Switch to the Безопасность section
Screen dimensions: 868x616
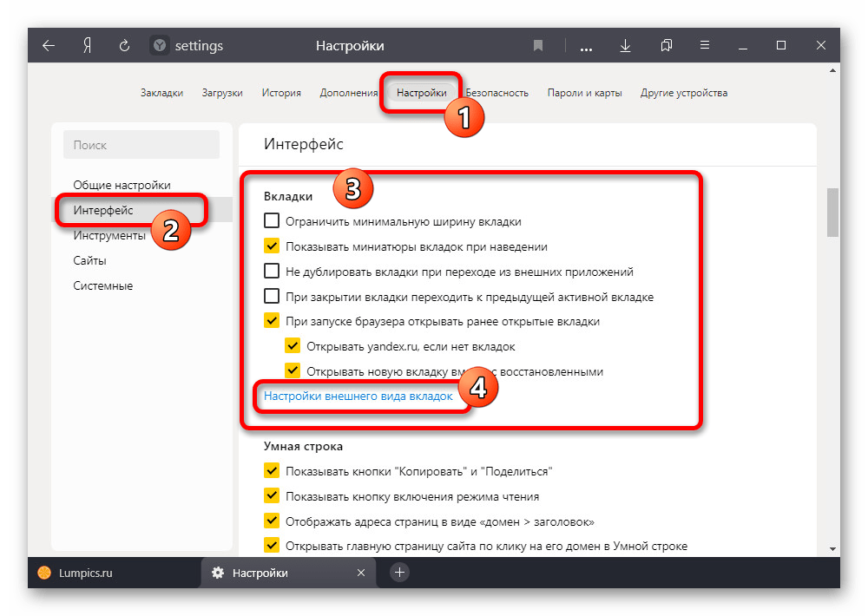[x=496, y=93]
